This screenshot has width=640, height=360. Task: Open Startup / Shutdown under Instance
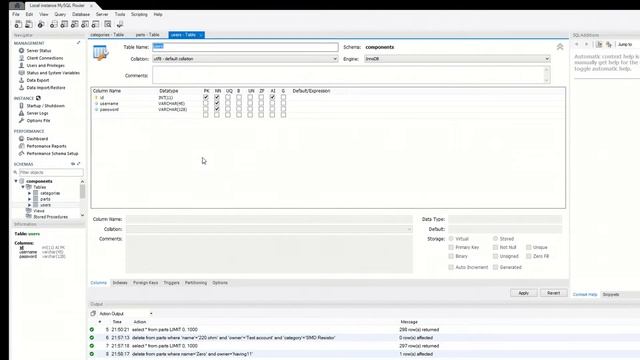(45, 106)
